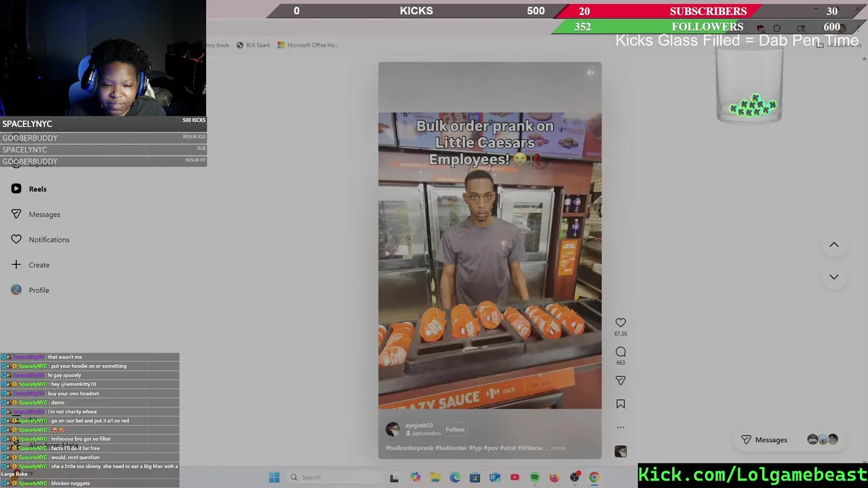
Task: Open Spotify from the taskbar
Action: pos(534,477)
